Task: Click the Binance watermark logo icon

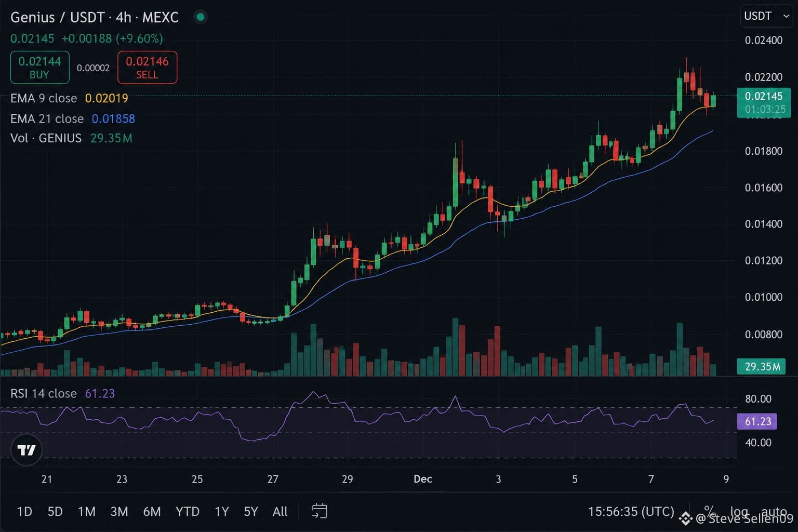Action: (685, 518)
